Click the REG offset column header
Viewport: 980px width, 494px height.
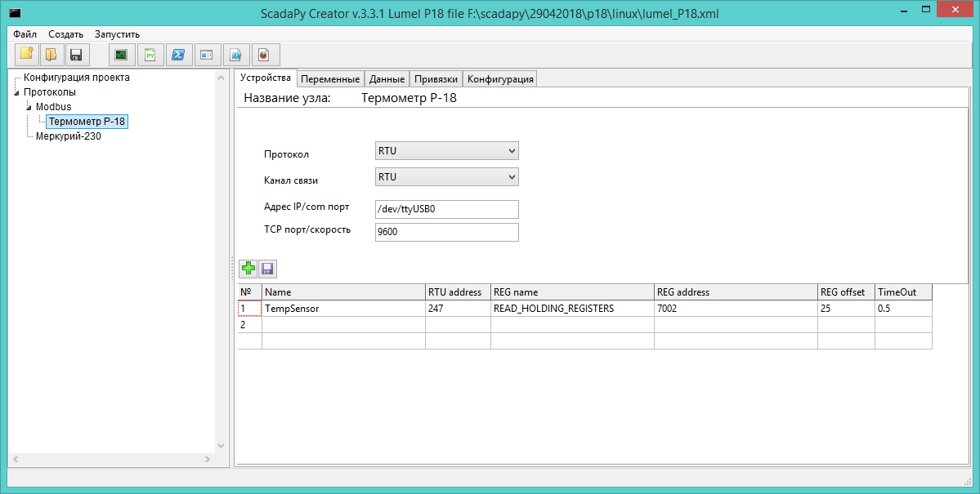point(846,292)
